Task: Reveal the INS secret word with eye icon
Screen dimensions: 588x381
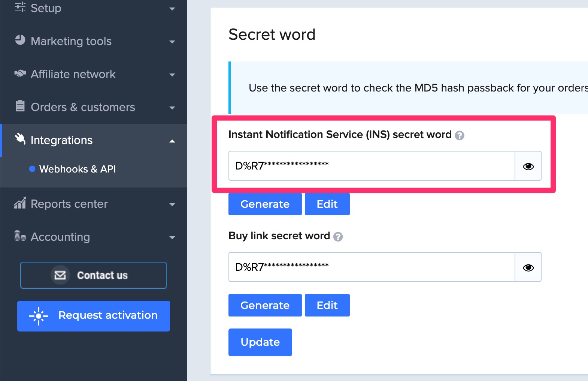Action: pos(528,166)
